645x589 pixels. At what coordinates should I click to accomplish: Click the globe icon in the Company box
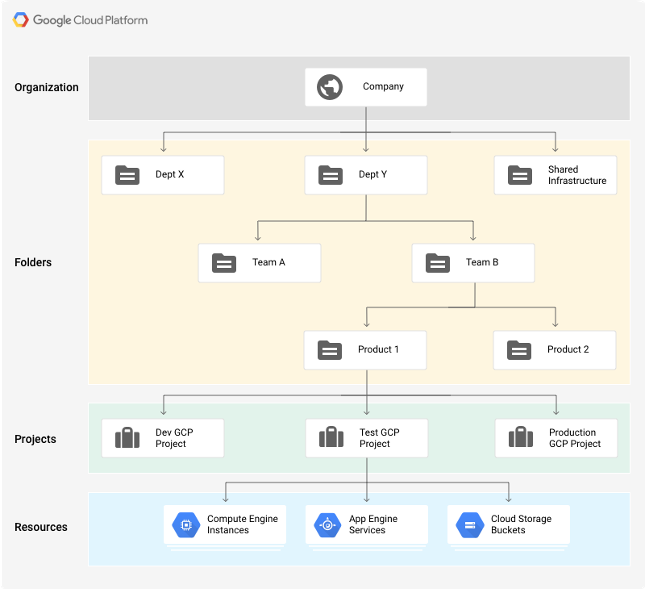click(x=329, y=87)
